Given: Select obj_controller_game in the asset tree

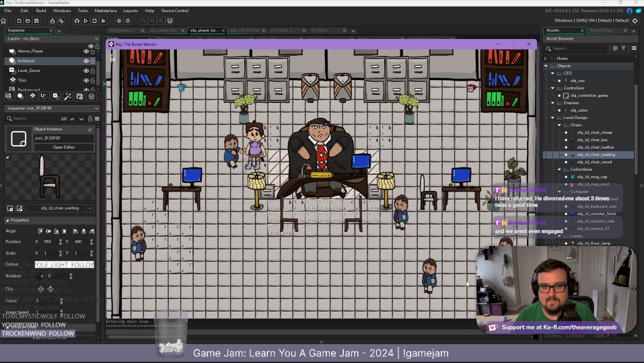Looking at the screenshot, I should [x=589, y=95].
